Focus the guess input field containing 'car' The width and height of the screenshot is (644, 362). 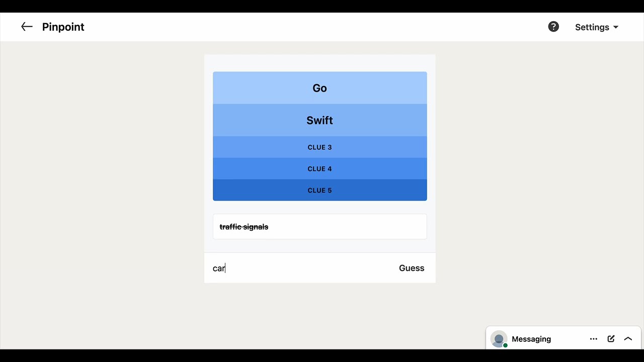point(302,268)
